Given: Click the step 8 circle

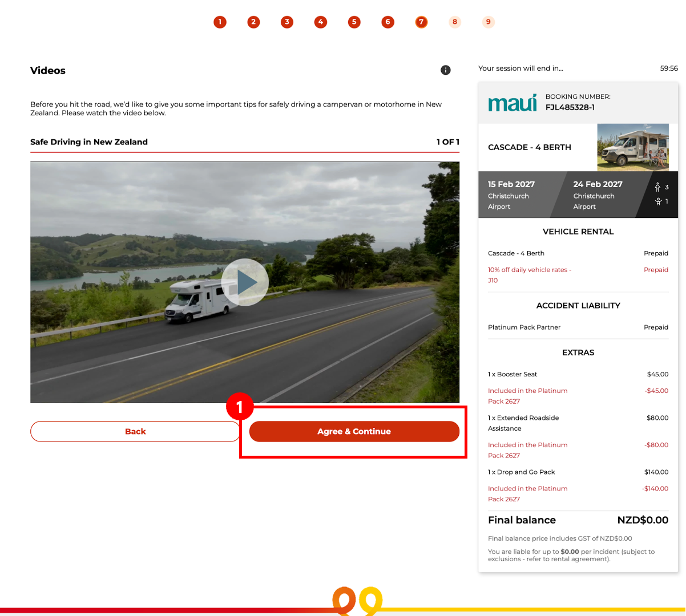Looking at the screenshot, I should tap(455, 22).
